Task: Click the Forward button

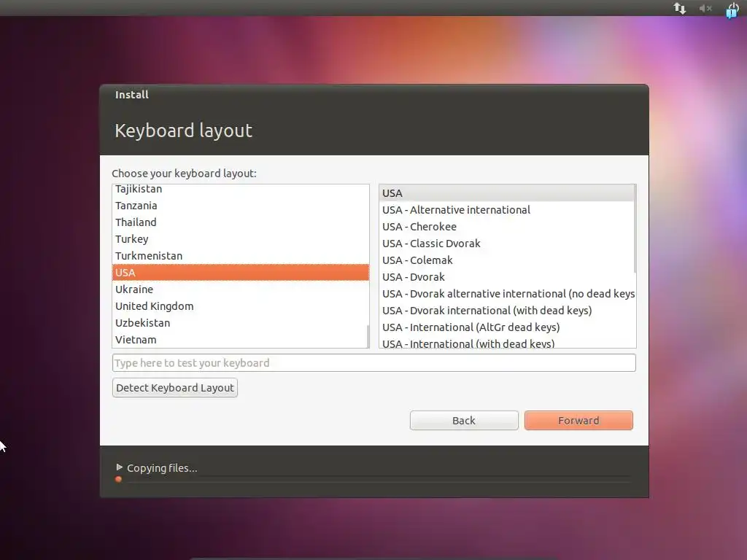Action: (x=578, y=421)
